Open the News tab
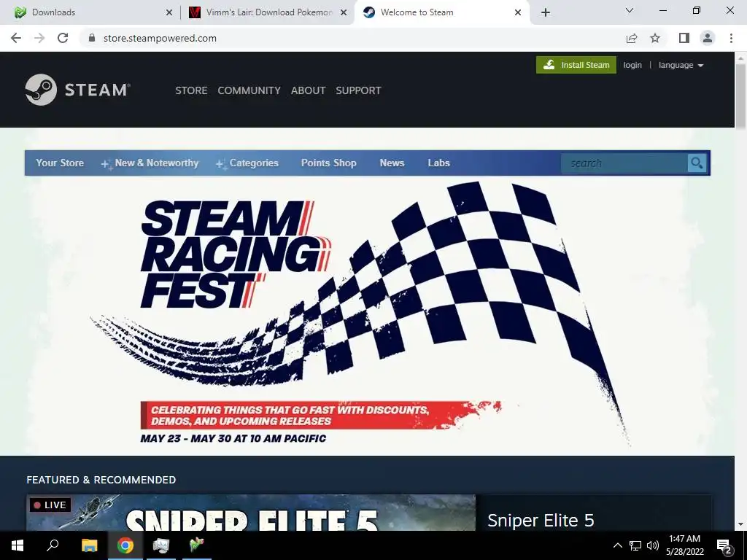The image size is (747, 560). pyautogui.click(x=392, y=163)
